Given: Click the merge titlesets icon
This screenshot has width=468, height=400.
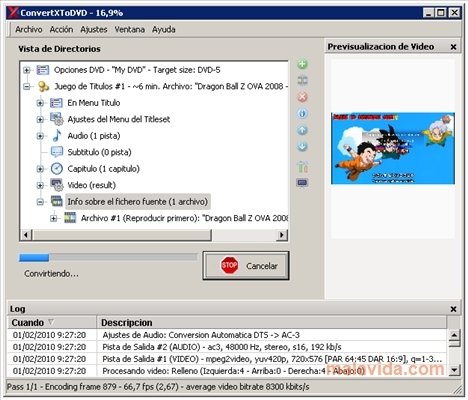Looking at the screenshot, I should point(302,81).
